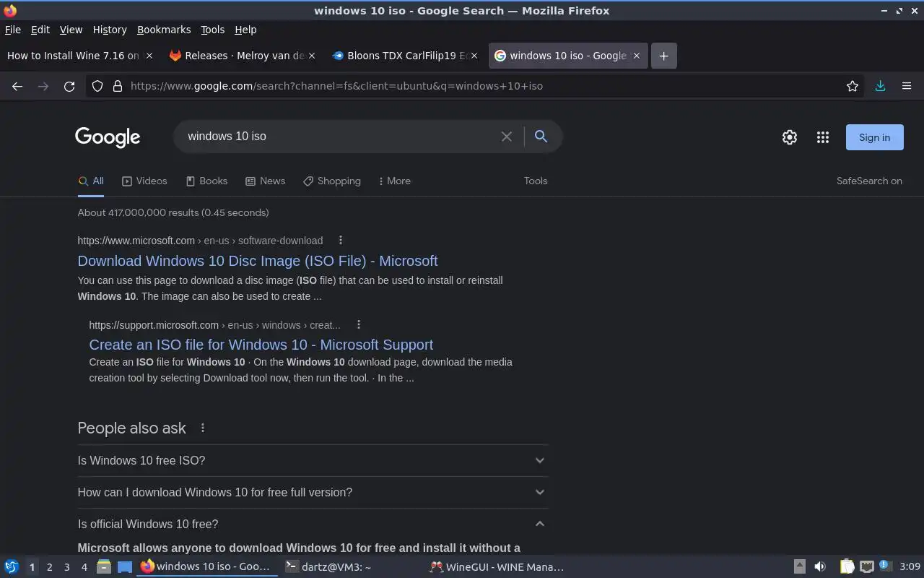
Task: Open the update notifier tray icon
Action: [886, 566]
